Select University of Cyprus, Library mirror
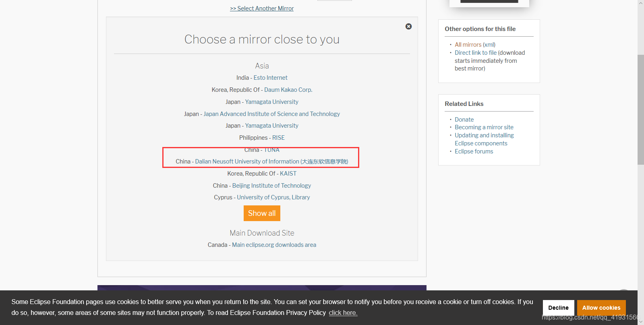The width and height of the screenshot is (644, 325). (x=273, y=197)
